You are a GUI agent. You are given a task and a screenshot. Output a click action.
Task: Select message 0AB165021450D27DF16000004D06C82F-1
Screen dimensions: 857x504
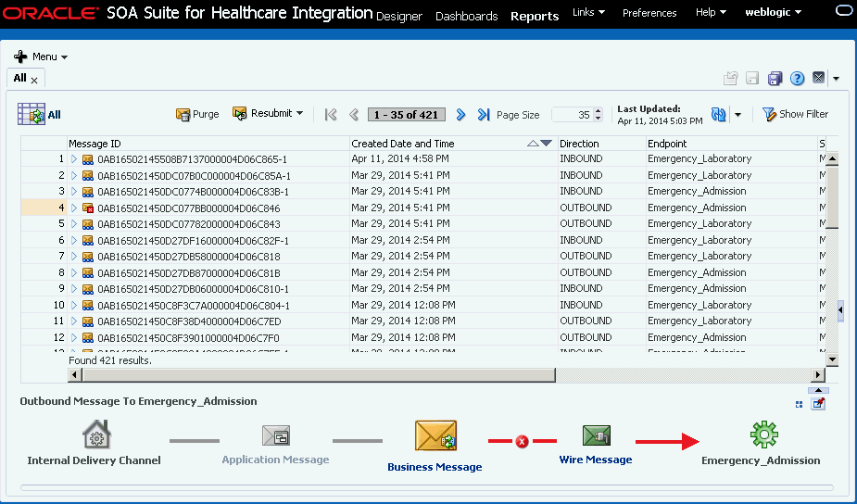[194, 241]
